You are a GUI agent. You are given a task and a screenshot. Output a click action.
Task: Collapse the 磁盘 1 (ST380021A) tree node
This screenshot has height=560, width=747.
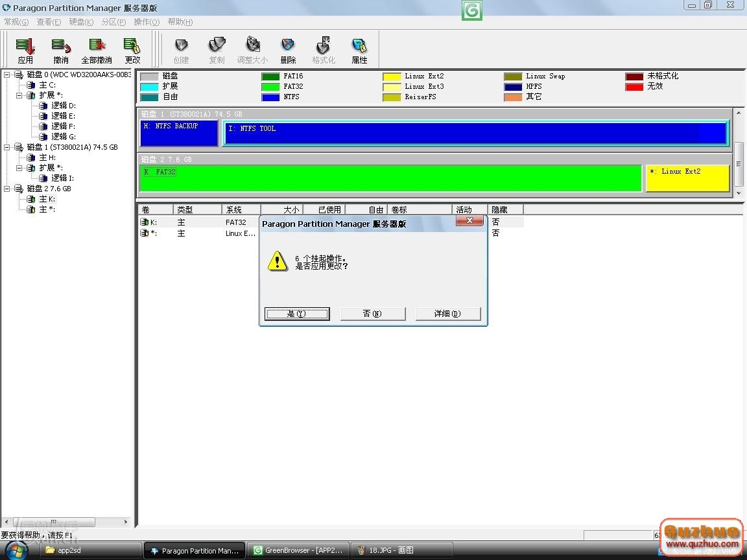click(x=7, y=147)
